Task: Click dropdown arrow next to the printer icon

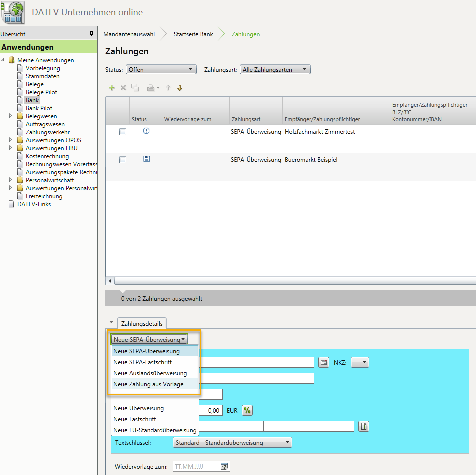Action: tap(158, 88)
